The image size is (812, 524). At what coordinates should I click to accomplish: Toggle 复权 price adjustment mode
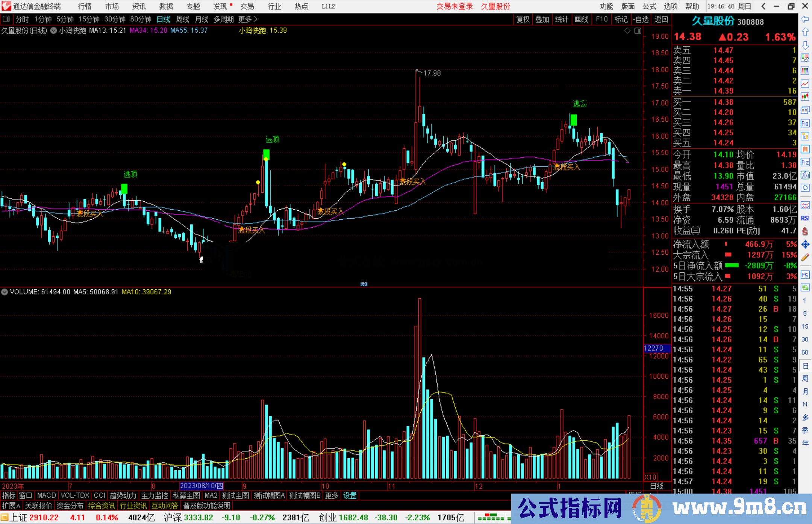[x=523, y=19]
